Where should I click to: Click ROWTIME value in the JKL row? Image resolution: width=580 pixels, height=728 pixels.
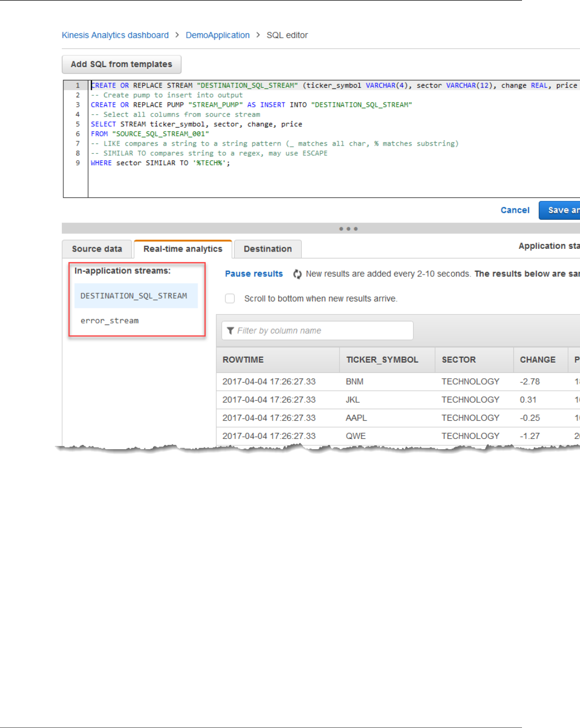pos(269,400)
